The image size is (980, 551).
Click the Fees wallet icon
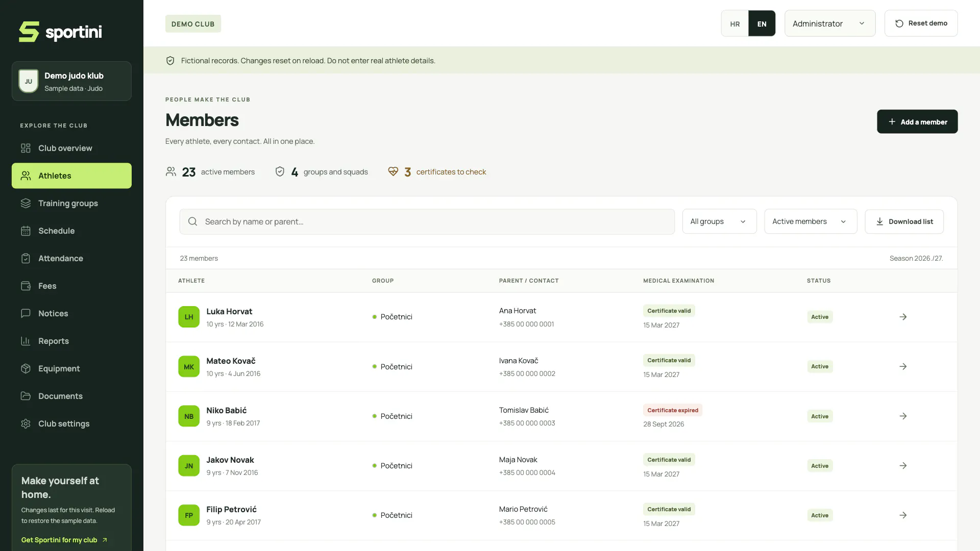pos(26,286)
